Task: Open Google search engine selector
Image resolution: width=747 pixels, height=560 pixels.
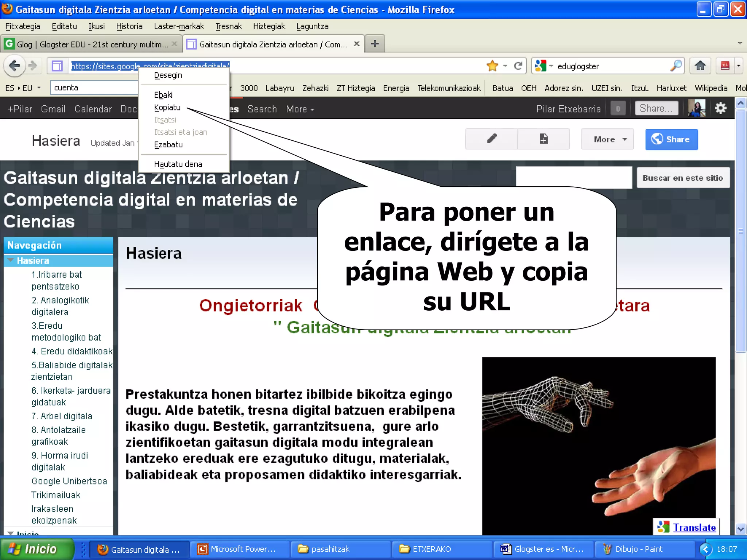Action: point(543,66)
